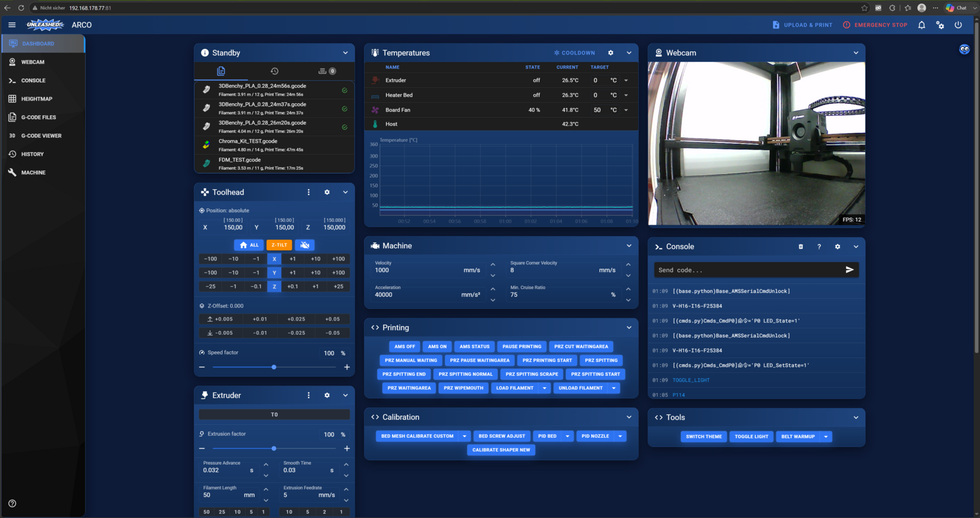Open Heightmap in sidebar

tap(43, 99)
